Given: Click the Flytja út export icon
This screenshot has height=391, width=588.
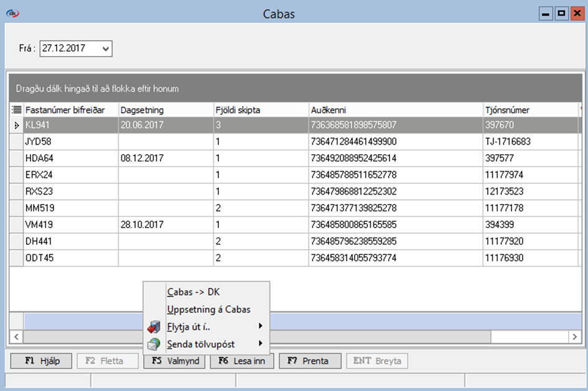Looking at the screenshot, I should coord(154,326).
